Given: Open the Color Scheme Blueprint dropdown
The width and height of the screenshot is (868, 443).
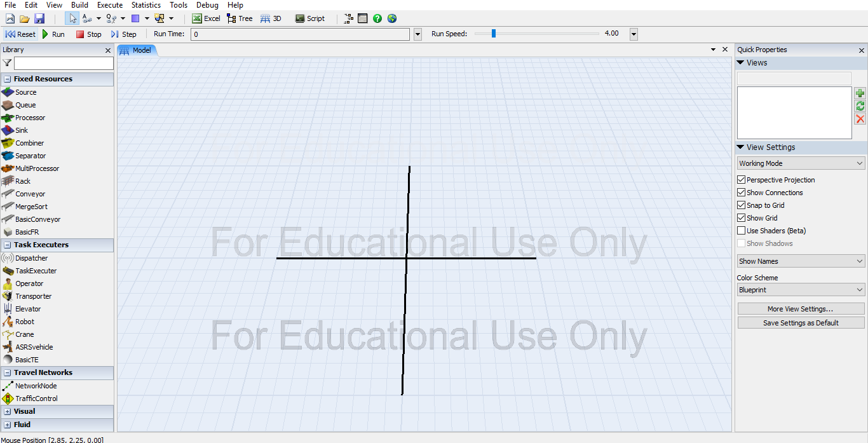Looking at the screenshot, I should tap(801, 290).
